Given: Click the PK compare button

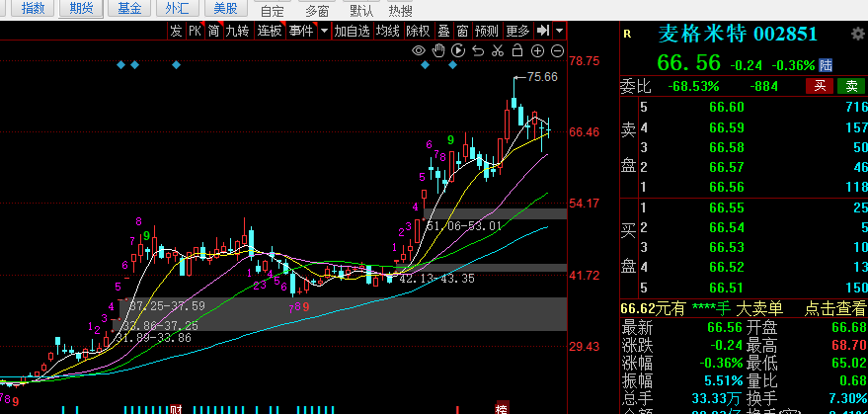Looking at the screenshot, I should tap(195, 31).
